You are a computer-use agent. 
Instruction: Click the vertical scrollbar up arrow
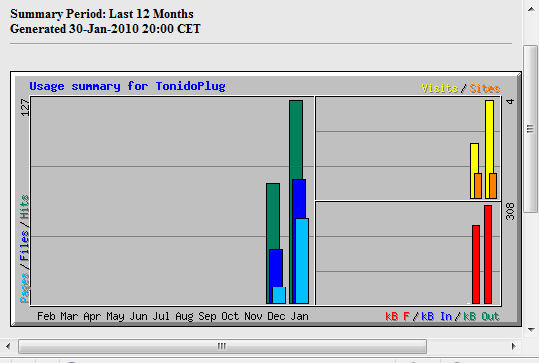click(531, 9)
